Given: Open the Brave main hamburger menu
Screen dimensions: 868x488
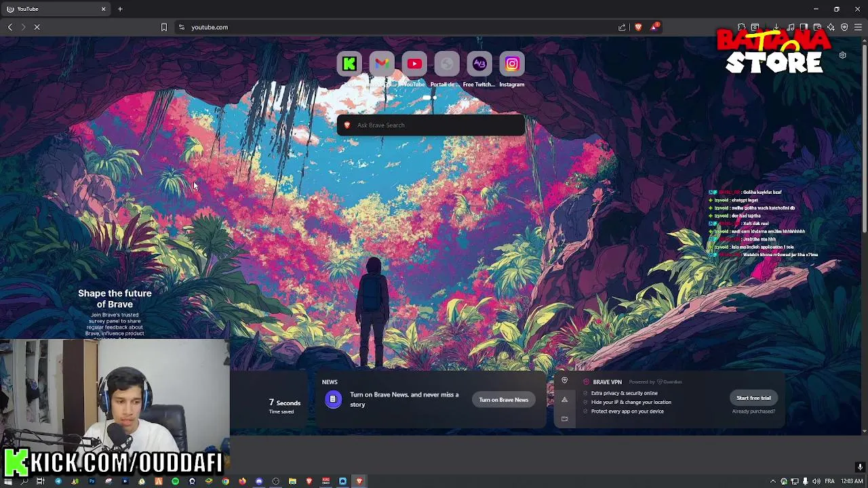Looking at the screenshot, I should (x=858, y=27).
